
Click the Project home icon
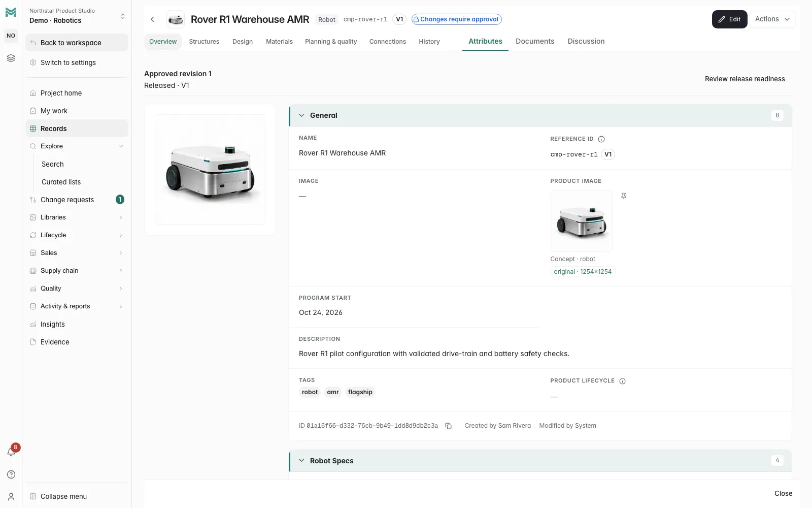tap(33, 93)
